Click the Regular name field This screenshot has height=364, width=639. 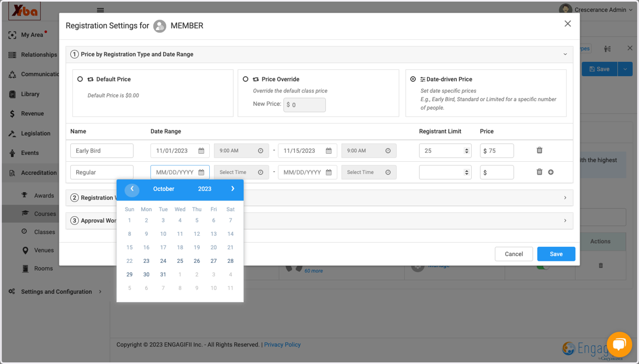[x=102, y=172]
